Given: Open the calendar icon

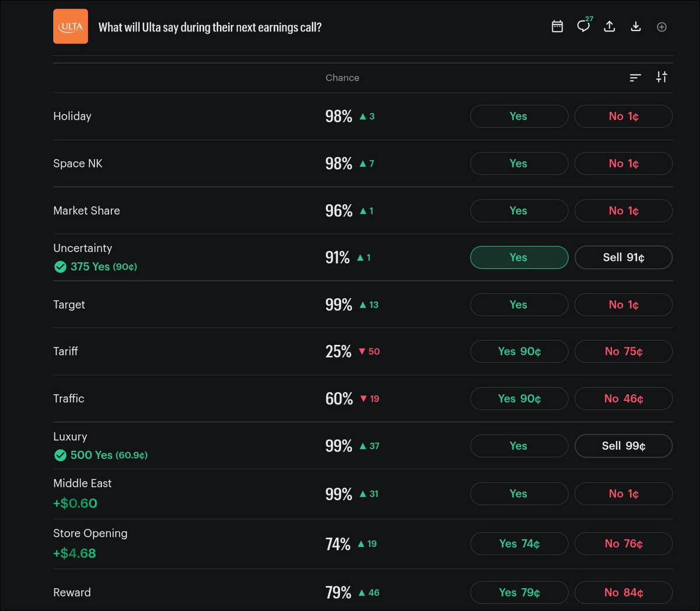Looking at the screenshot, I should (557, 26).
